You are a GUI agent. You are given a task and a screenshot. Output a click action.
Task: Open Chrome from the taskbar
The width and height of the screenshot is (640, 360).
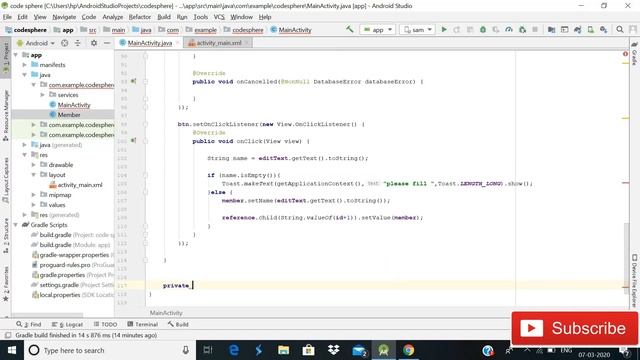[408, 350]
